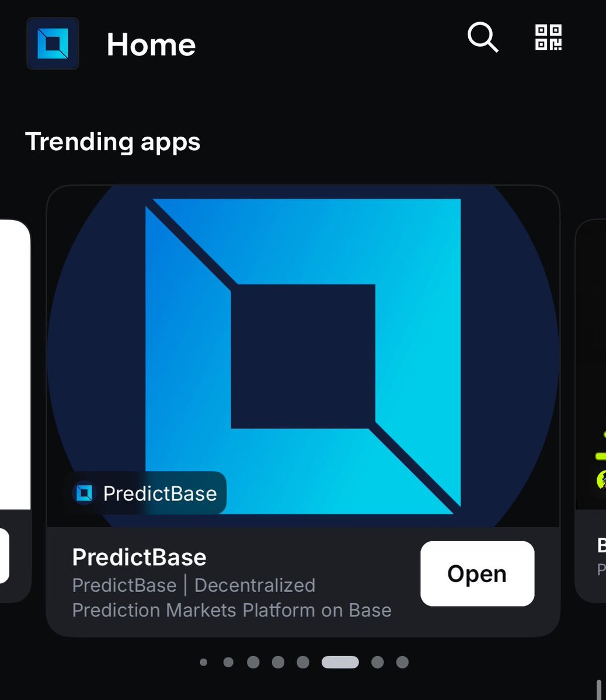Click the PredictBase logo beside Home
The width and height of the screenshot is (606, 700).
pos(53,43)
